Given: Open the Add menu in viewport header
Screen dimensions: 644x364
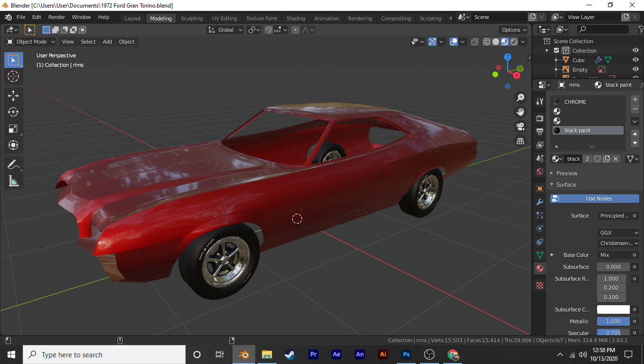Looking at the screenshot, I should click(x=107, y=42).
